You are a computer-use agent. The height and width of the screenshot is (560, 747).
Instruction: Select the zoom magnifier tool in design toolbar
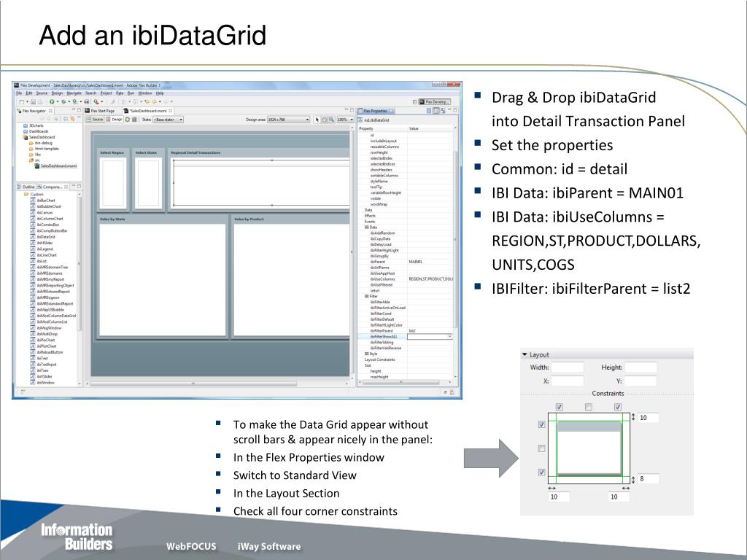click(332, 120)
